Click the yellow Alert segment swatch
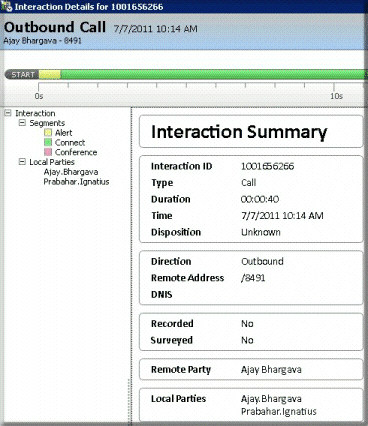368x426 pixels. tap(48, 133)
